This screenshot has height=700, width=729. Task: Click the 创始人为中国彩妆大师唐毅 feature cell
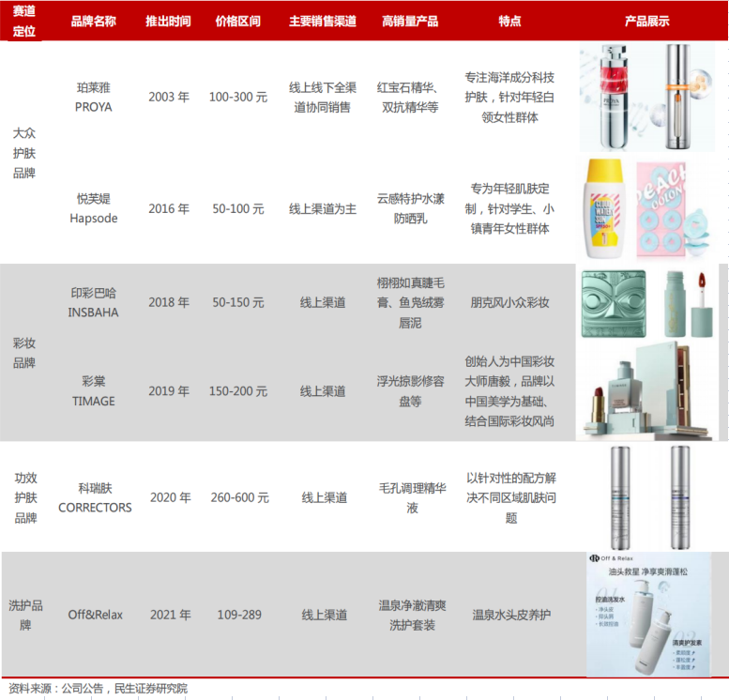click(509, 391)
